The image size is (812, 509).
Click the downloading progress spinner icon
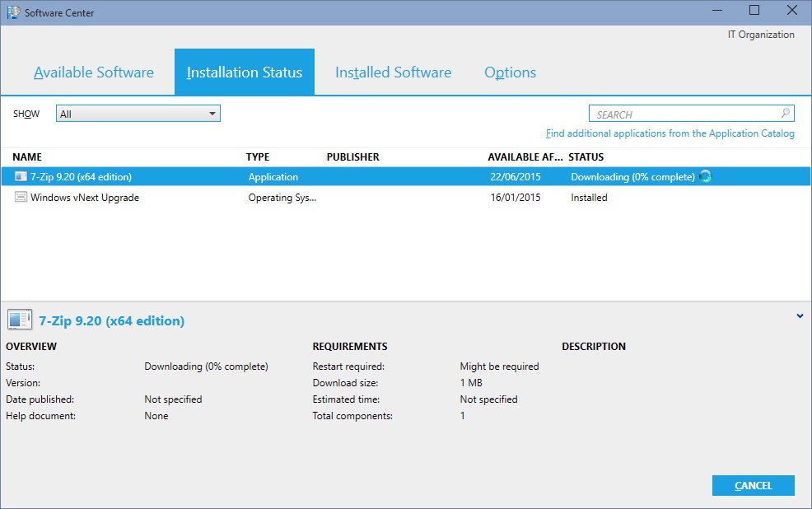[705, 176]
